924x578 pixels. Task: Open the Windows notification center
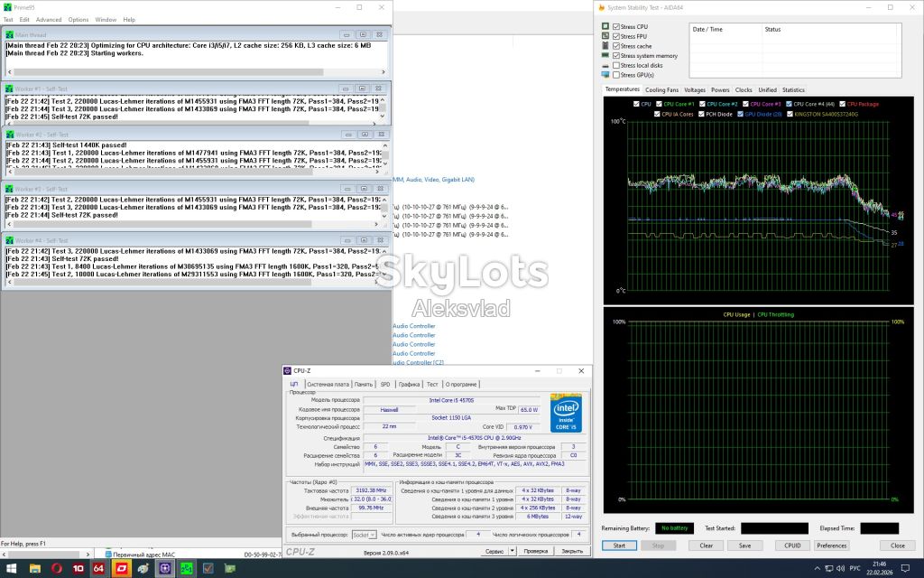(x=906, y=569)
